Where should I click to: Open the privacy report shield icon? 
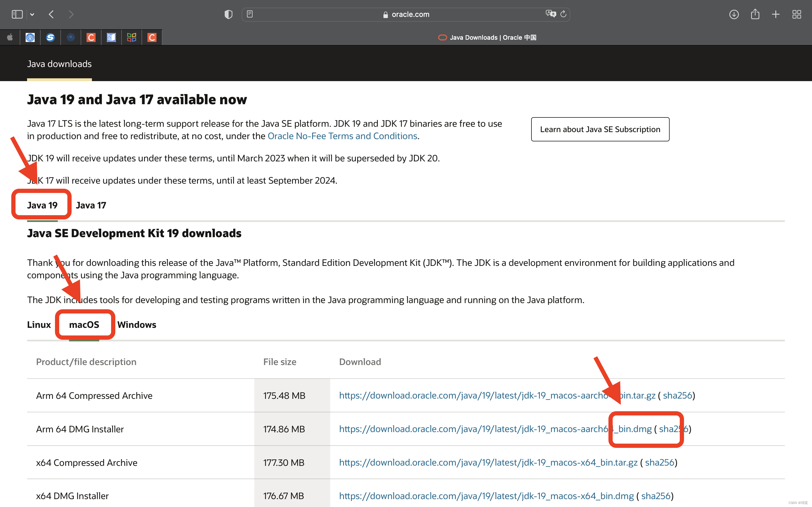pos(228,14)
